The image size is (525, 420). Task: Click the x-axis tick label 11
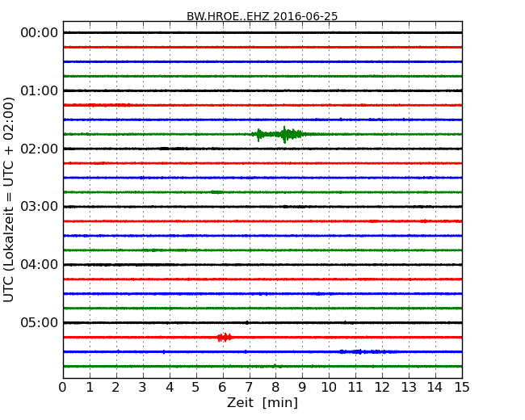point(355,388)
